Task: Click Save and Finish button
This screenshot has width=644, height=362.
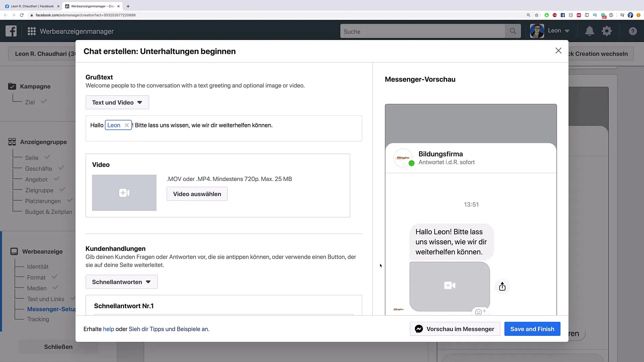Action: [532, 329]
